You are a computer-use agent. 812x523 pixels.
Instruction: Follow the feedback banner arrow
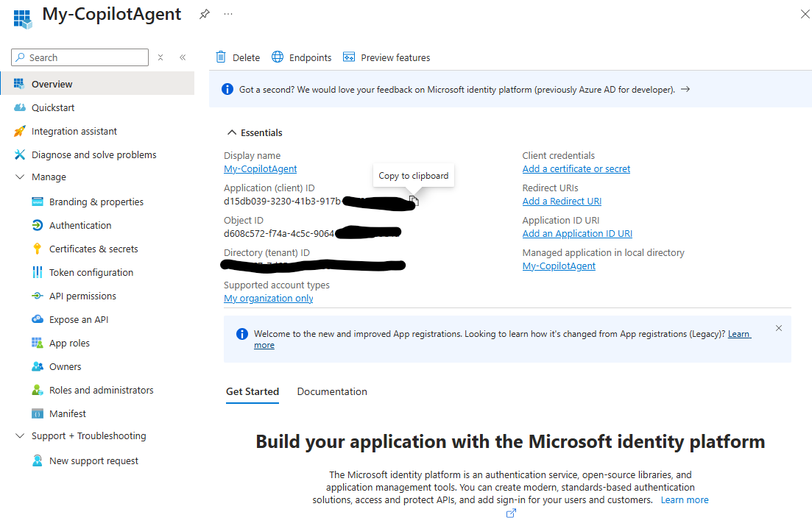[685, 89]
